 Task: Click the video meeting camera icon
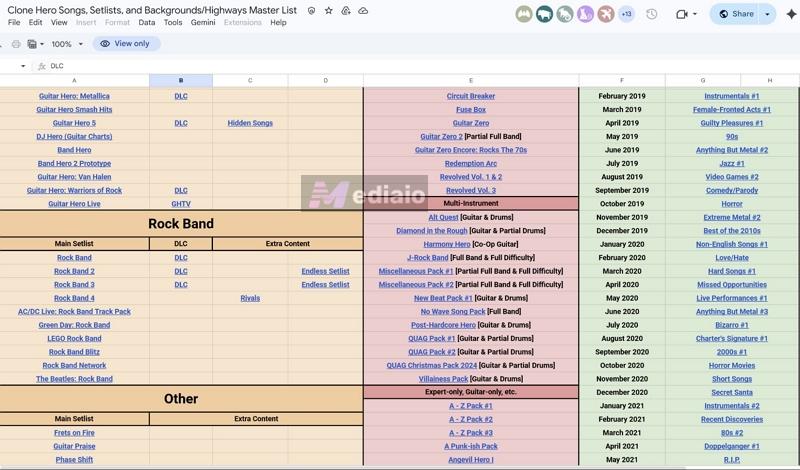click(682, 14)
